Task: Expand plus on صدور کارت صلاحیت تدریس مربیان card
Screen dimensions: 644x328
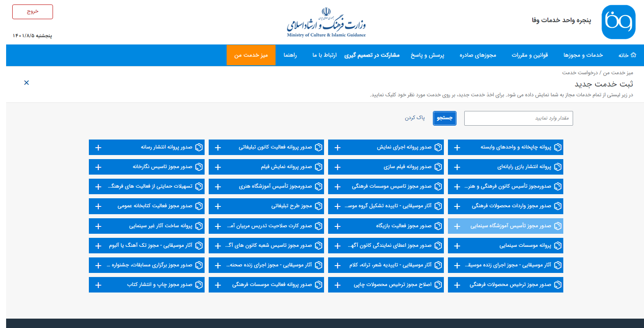Action: pos(218,226)
